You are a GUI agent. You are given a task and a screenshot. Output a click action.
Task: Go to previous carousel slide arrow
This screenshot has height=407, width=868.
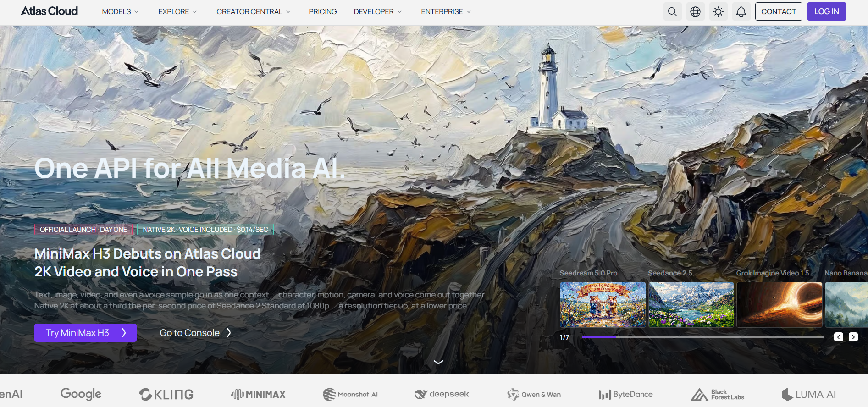coord(839,337)
